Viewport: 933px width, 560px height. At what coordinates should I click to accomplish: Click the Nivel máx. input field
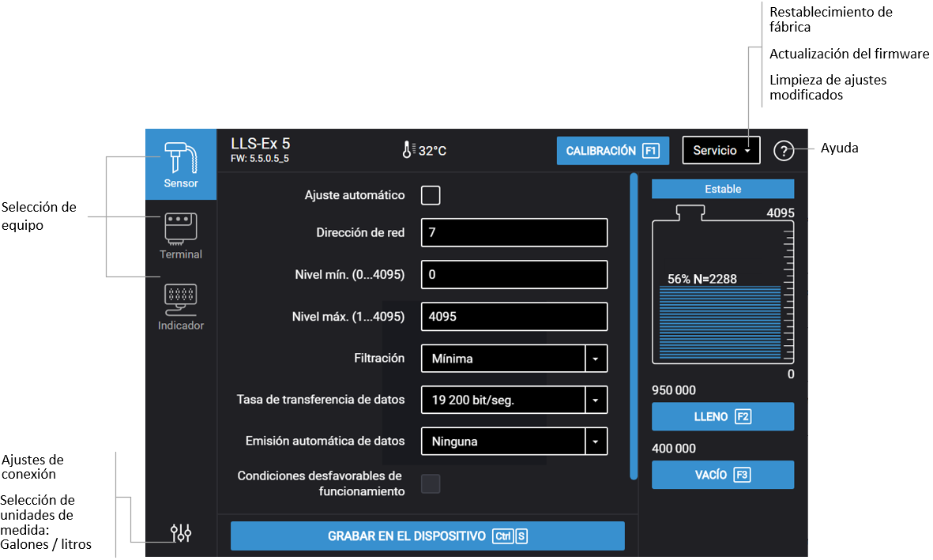[514, 317]
